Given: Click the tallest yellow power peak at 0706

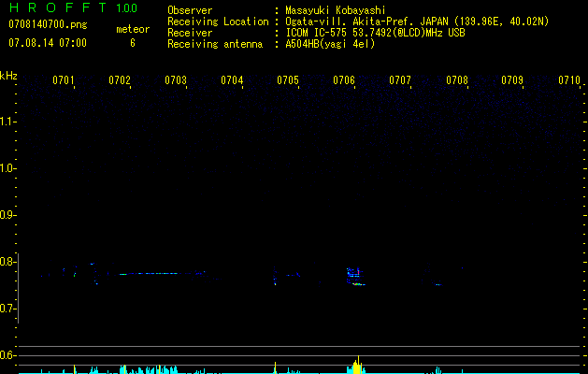Looking at the screenshot, I should pyautogui.click(x=358, y=365).
